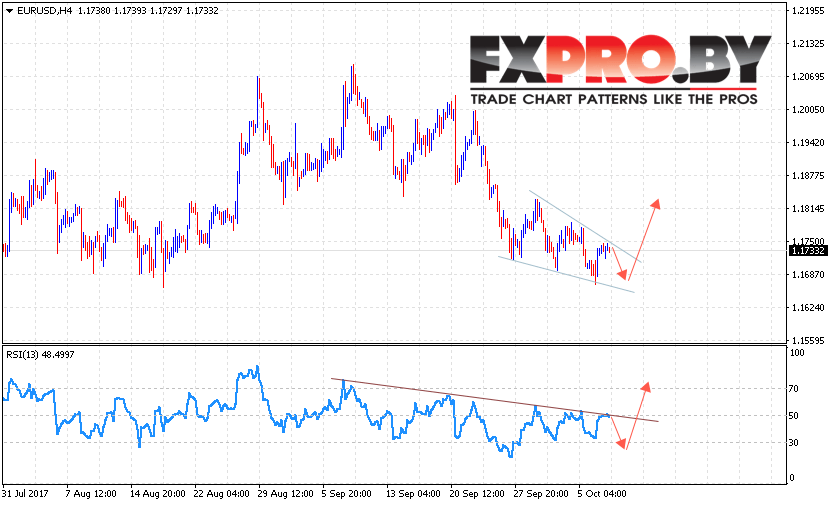
Task: Select the RSI scale value 30
Action: [x=794, y=443]
